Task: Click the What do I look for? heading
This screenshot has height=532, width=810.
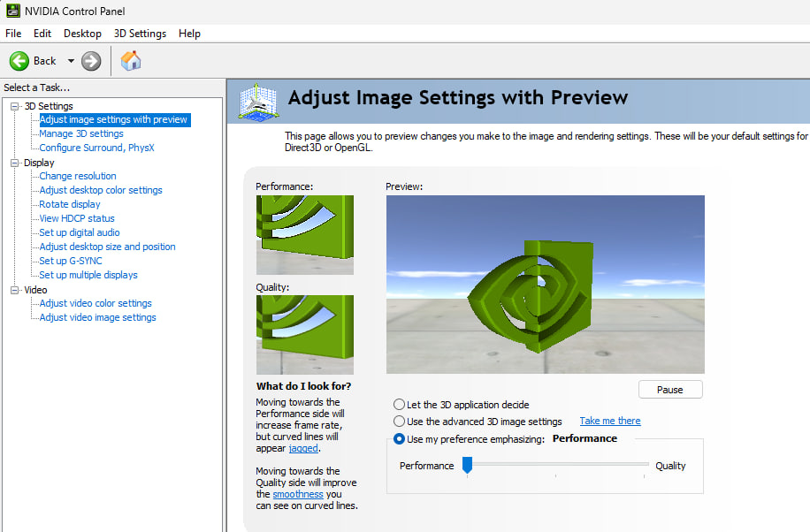Action: click(x=304, y=386)
